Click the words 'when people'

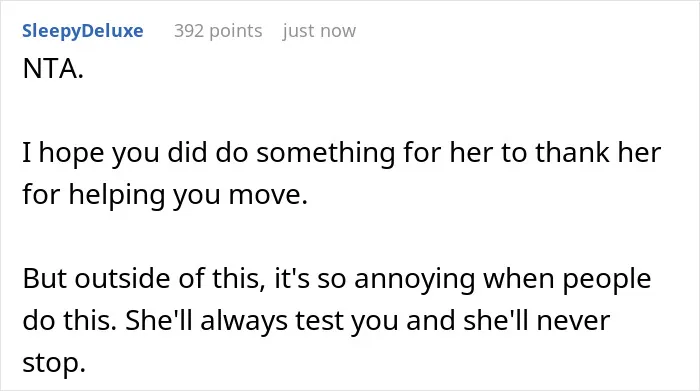pos(567,279)
